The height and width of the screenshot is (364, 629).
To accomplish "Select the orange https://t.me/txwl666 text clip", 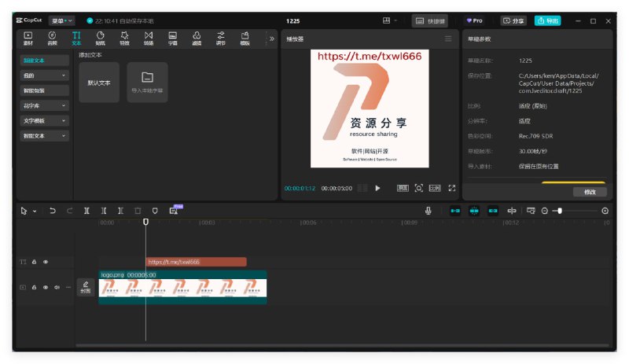I will (x=196, y=262).
